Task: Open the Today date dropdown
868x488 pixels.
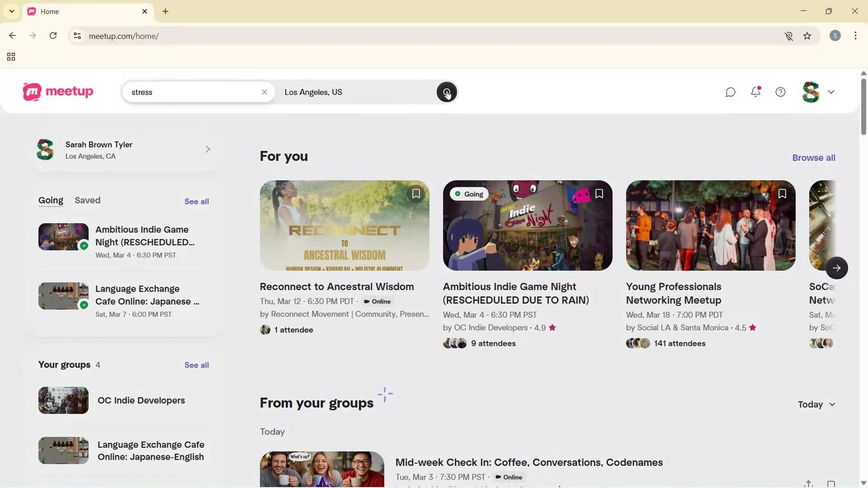Action: [816, 404]
